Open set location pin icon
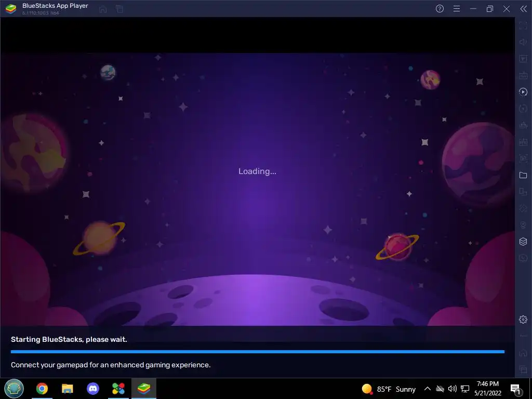Screen dimensions: 532x399 click(x=523, y=225)
